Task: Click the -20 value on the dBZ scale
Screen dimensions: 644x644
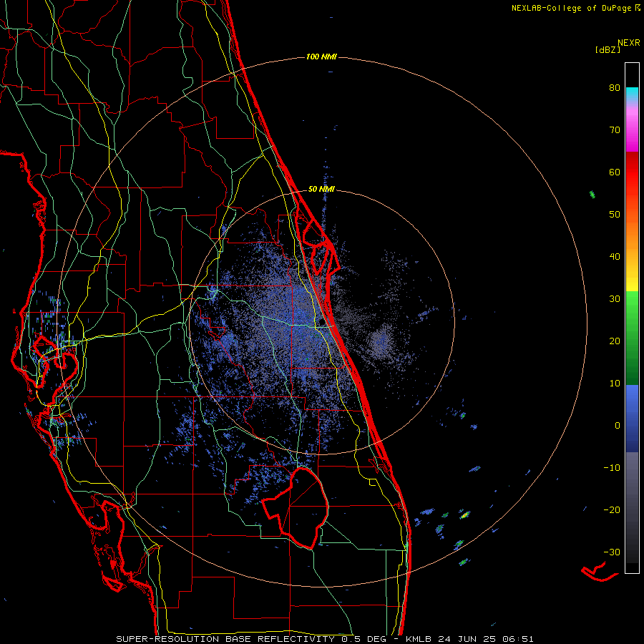Action: click(612, 510)
